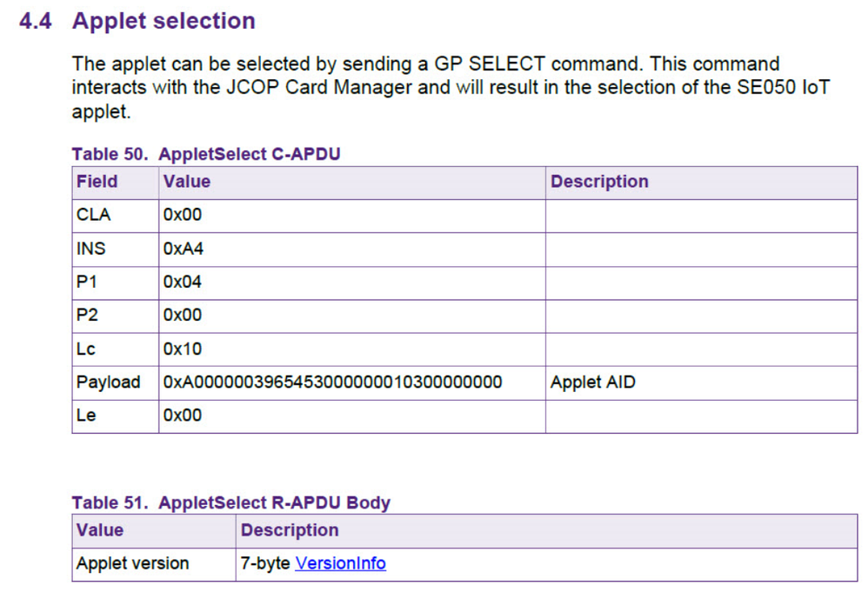Screen dimensions: 868x592
Task: Click the "Value" column header in Table 50
Action: [186, 182]
